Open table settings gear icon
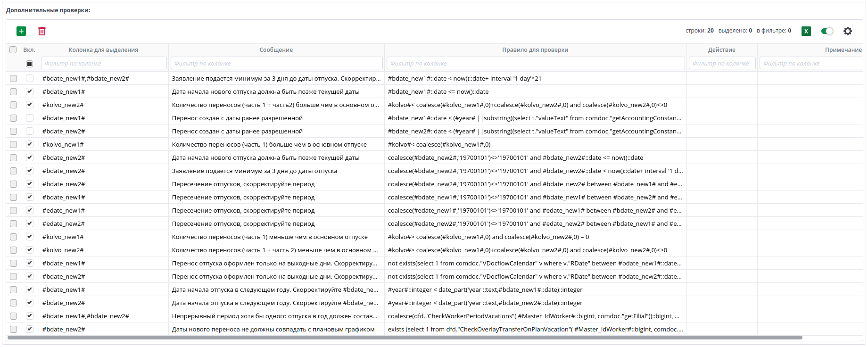868x347 pixels. pyautogui.click(x=848, y=31)
